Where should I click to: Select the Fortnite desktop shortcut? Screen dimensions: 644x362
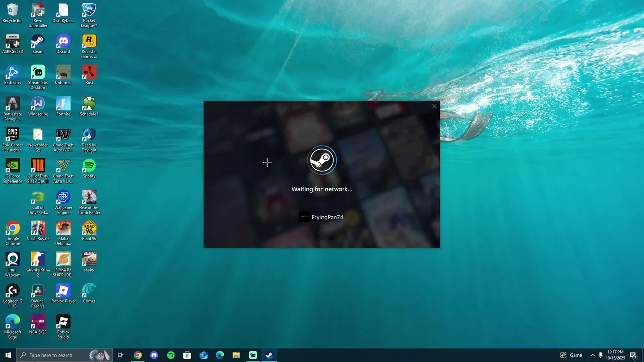tap(63, 107)
